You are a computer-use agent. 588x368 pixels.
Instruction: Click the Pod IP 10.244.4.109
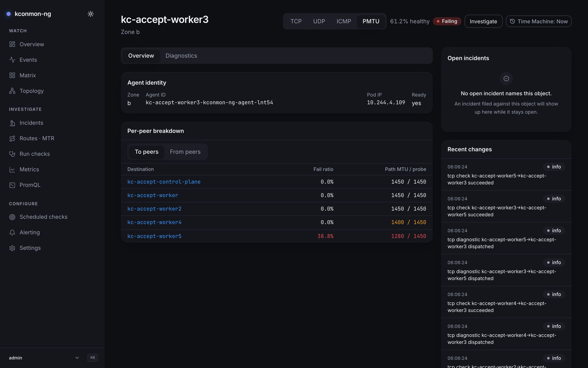tap(386, 103)
